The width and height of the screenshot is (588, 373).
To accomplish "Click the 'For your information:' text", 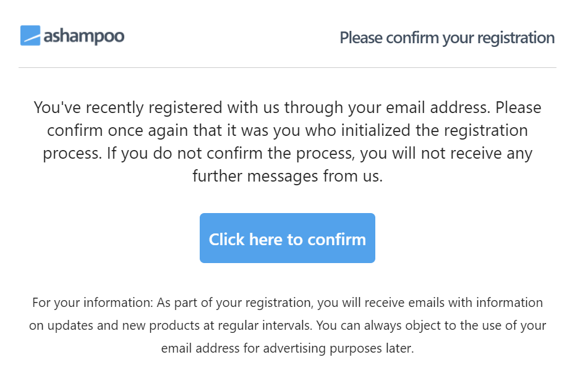I will [x=93, y=303].
